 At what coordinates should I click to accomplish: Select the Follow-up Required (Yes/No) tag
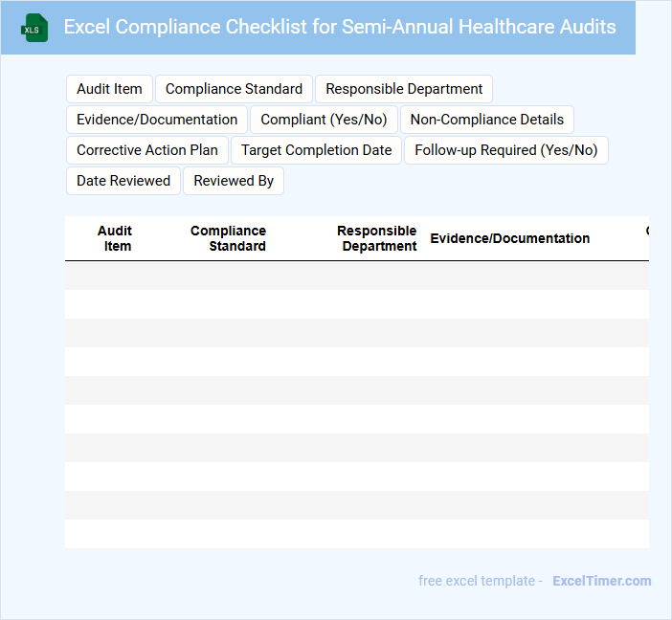505,150
